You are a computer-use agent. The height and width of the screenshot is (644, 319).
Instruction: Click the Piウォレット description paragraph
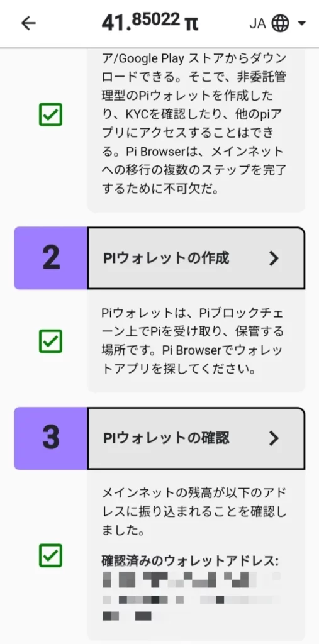pyautogui.click(x=193, y=341)
